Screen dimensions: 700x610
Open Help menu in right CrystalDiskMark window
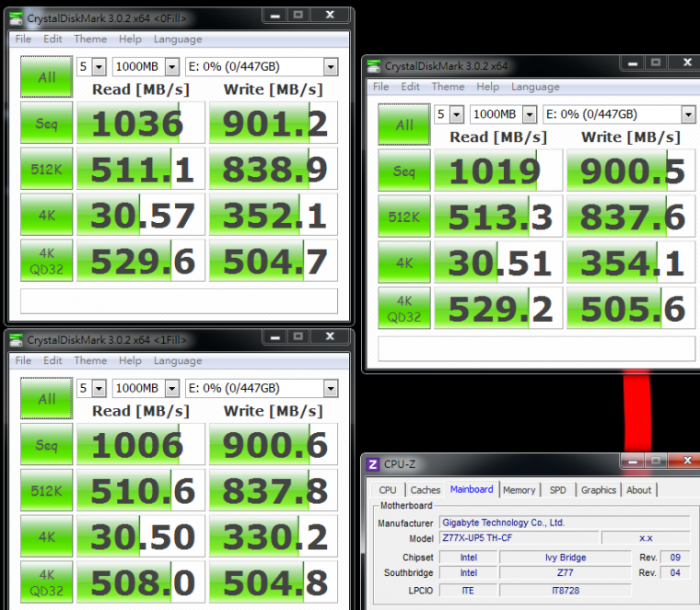point(487,87)
